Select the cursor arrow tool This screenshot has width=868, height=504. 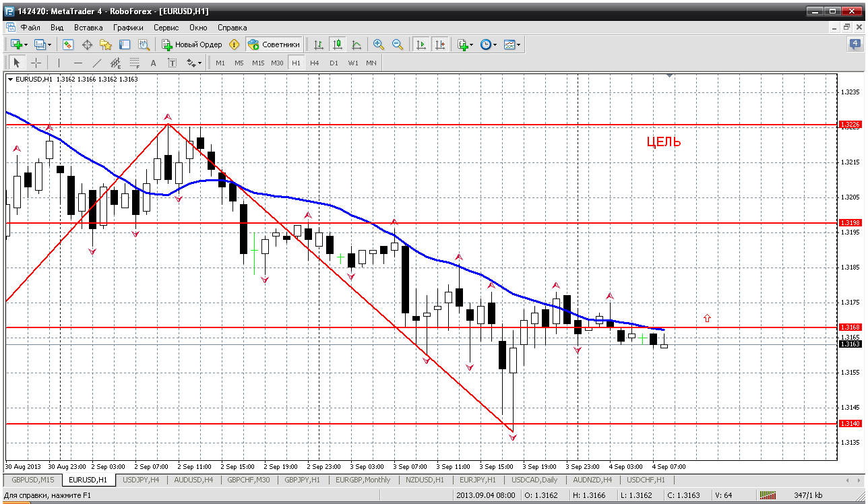pyautogui.click(x=17, y=63)
